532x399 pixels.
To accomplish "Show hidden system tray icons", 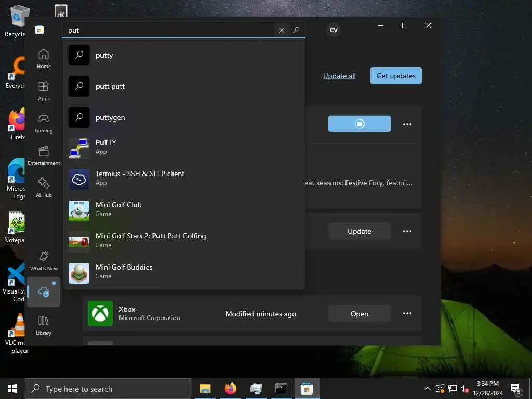I will 428,389.
